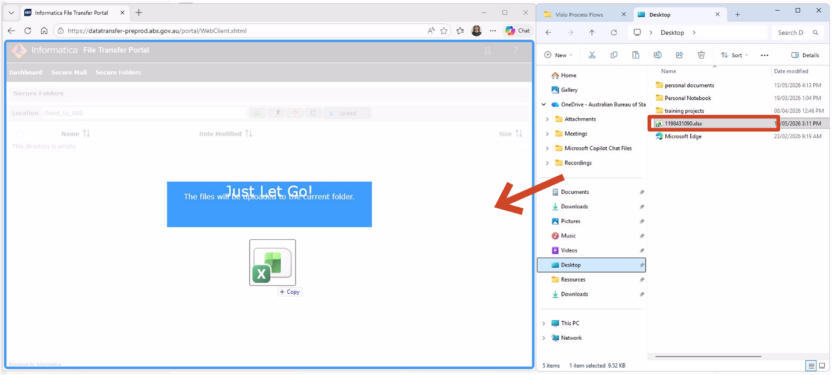Reload the page in Edge

(x=28, y=31)
